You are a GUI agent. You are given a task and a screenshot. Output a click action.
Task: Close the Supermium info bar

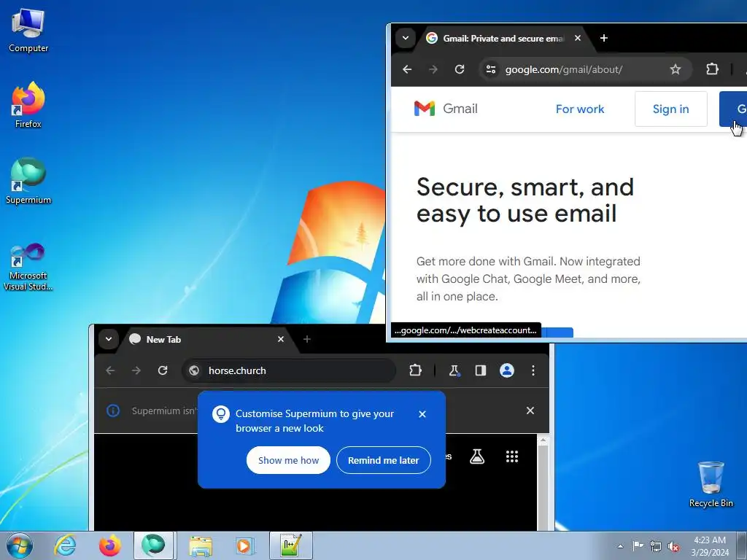point(530,411)
